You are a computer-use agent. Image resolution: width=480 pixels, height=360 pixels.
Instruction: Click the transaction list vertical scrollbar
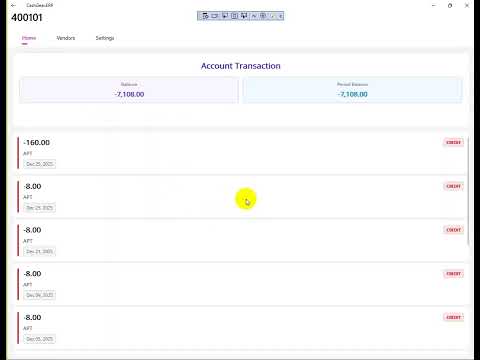(468, 192)
